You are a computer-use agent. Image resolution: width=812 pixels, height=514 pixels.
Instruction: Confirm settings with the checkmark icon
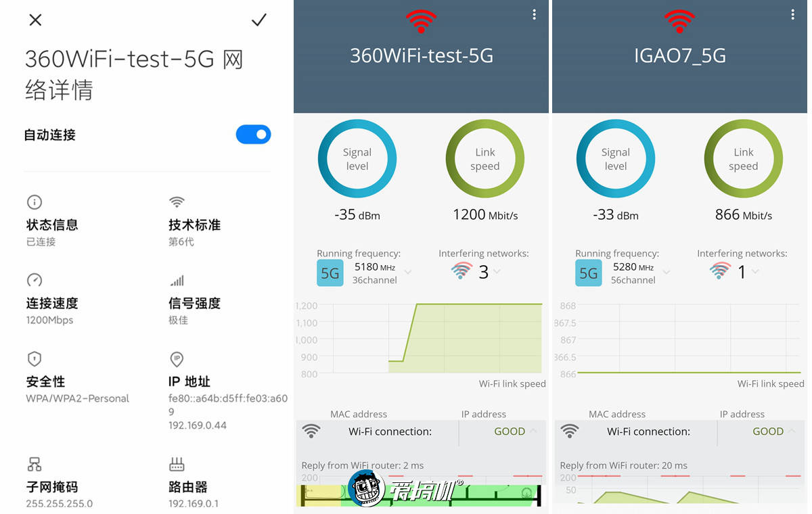(x=259, y=20)
